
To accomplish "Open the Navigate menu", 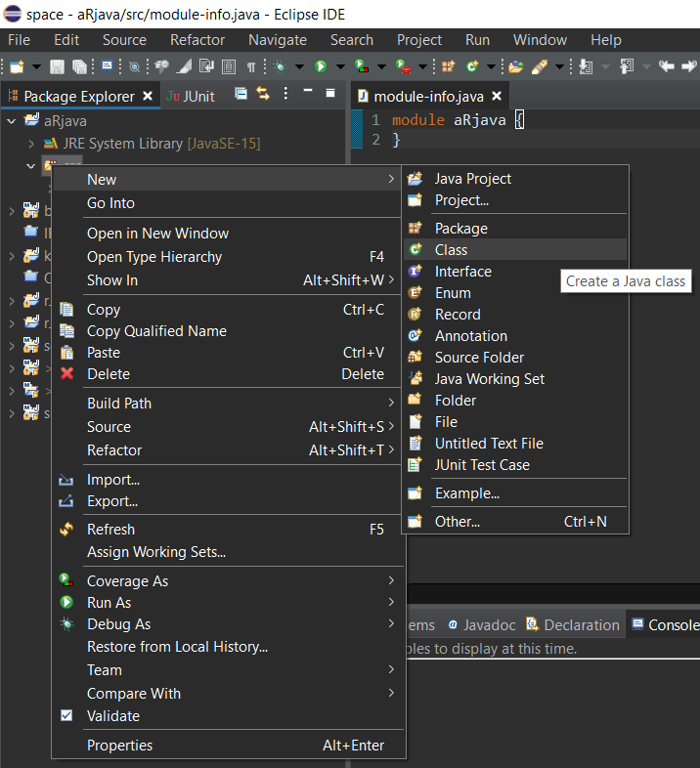I will coord(278,40).
